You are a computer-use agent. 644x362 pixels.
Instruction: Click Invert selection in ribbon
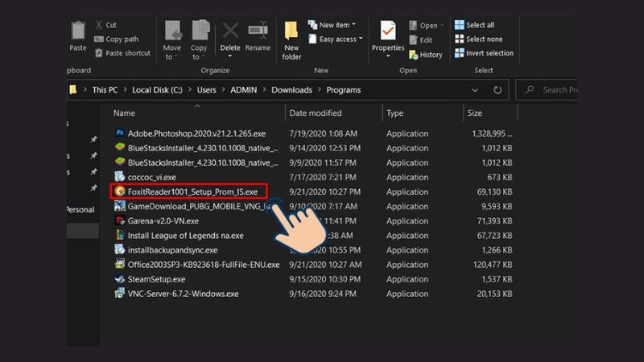pos(489,53)
